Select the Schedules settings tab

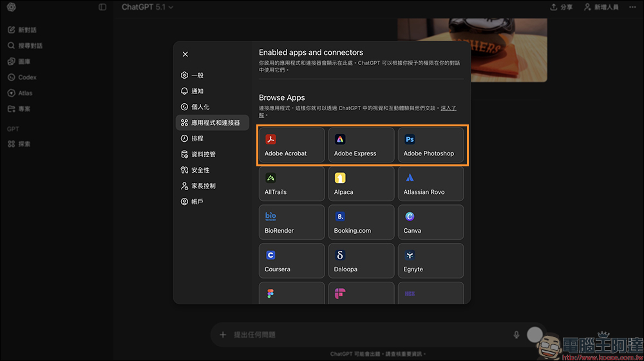point(213,139)
